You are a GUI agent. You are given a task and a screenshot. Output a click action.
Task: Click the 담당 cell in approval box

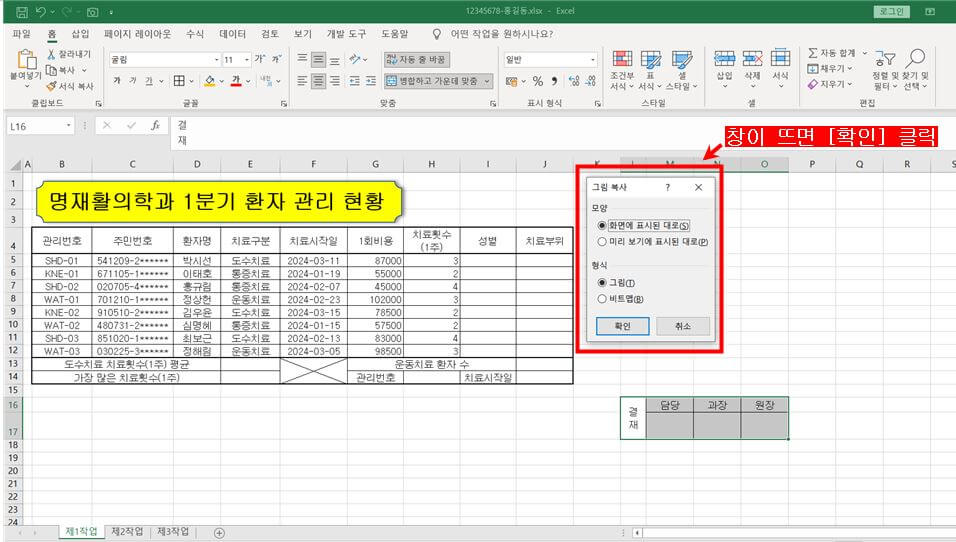pyautogui.click(x=669, y=405)
